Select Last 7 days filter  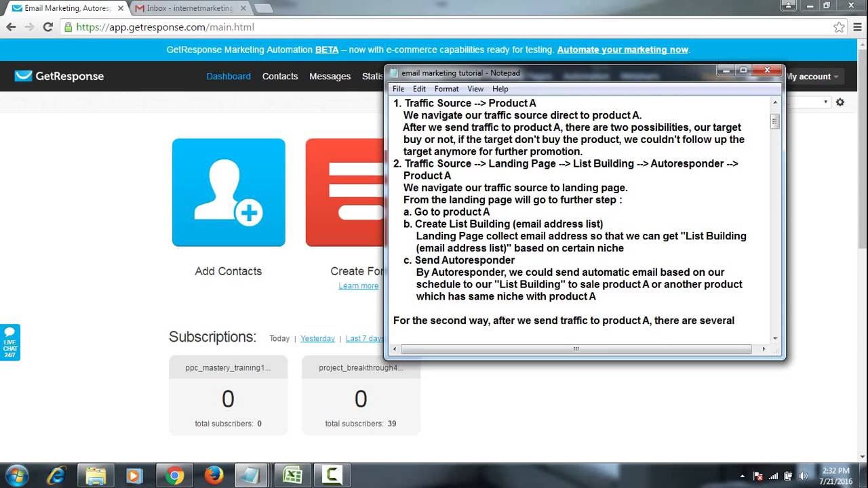point(365,338)
